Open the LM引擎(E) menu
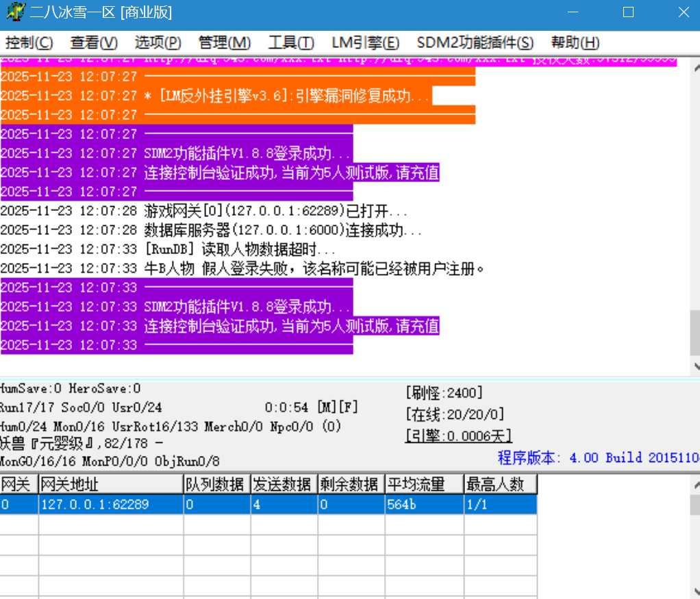The height and width of the screenshot is (599, 700). [x=365, y=42]
